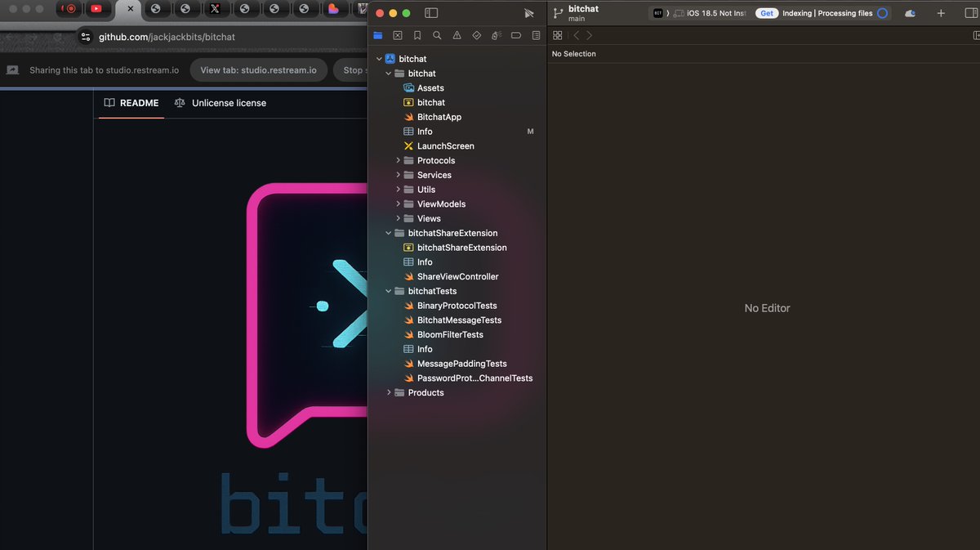
Task: Toggle the Xcode navigator sidebar button
Action: click(431, 13)
